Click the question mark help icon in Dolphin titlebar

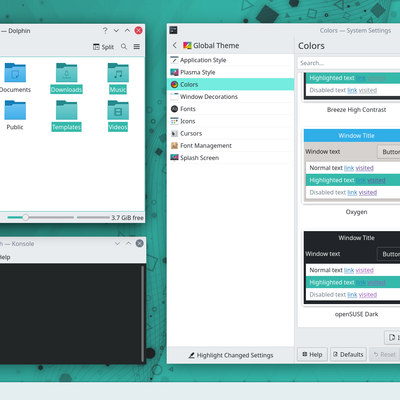click(105, 31)
